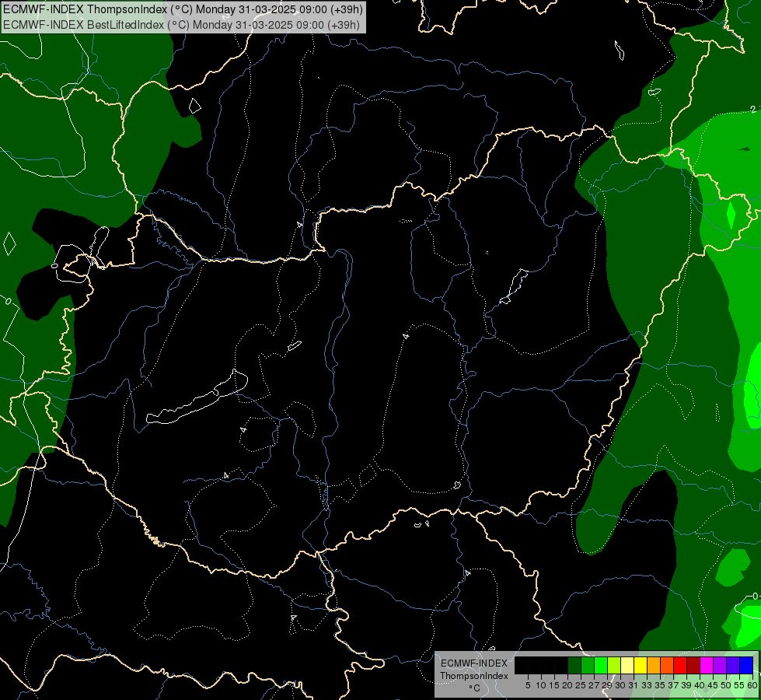Click the ECMWF-INDEX ThompsonIndex header line
This screenshot has width=761, height=700.
[183, 9]
